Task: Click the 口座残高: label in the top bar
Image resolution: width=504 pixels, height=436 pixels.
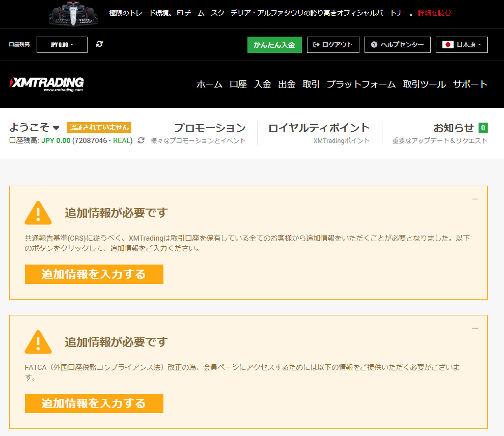Action: [20, 45]
